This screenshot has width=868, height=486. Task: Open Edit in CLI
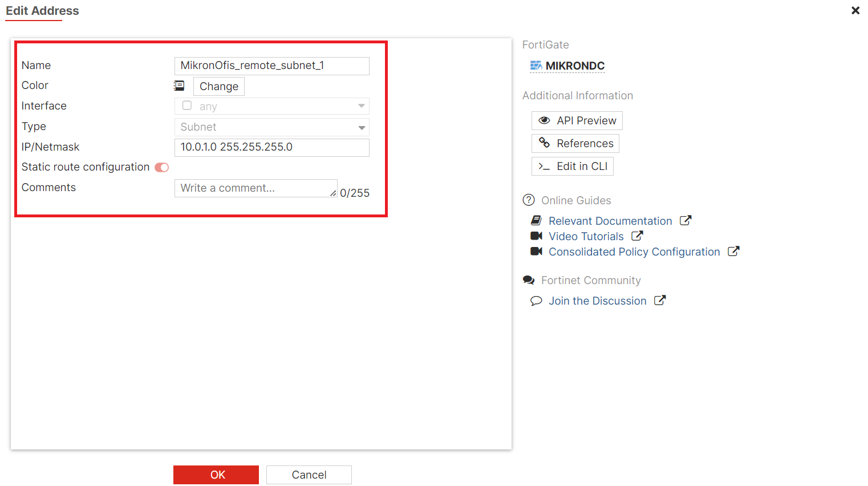[573, 166]
